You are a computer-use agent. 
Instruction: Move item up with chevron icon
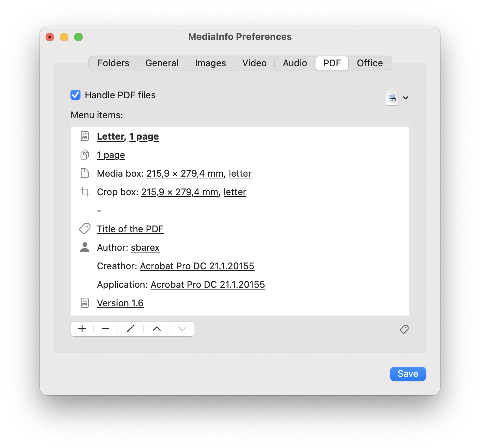157,329
